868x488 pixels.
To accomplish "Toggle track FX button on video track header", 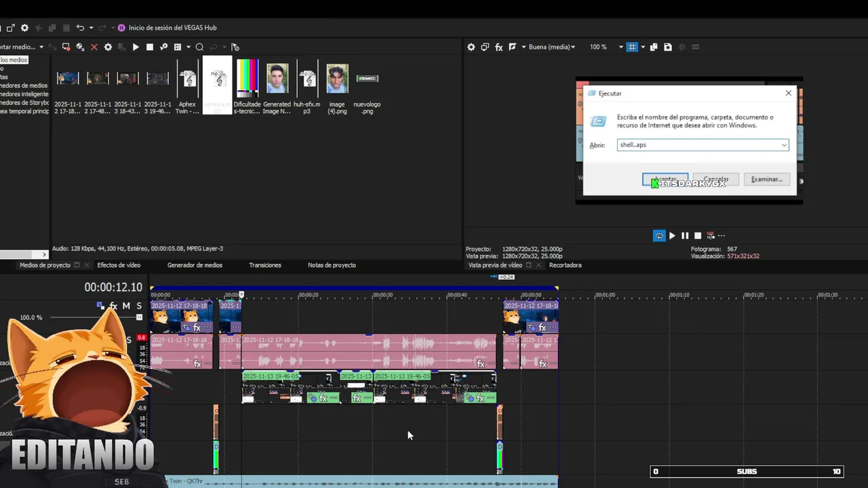I will [113, 306].
